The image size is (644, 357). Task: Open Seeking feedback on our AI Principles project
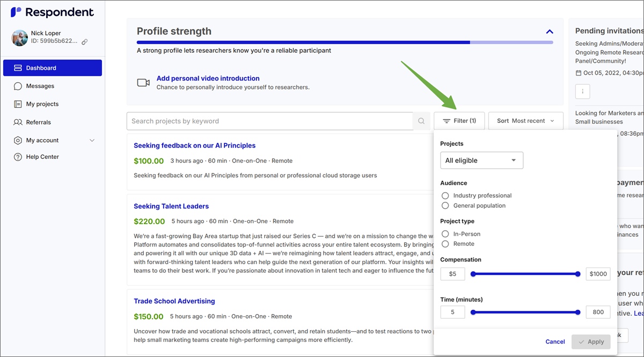pyautogui.click(x=194, y=145)
